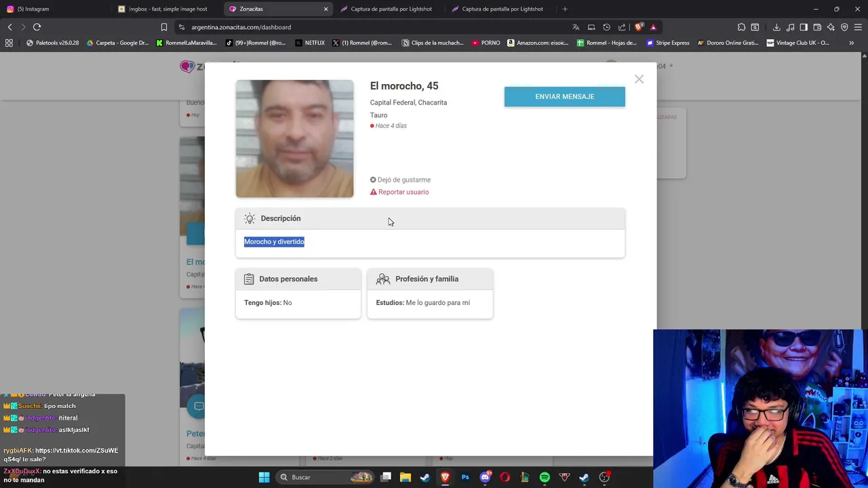Click the translate page icon
Screen dimensions: 868x488
click(x=576, y=27)
